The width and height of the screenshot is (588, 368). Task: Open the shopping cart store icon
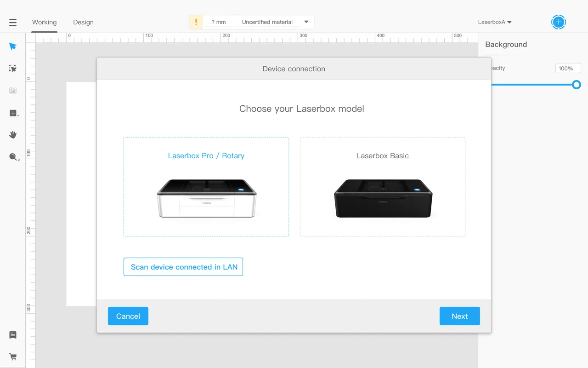[13, 357]
